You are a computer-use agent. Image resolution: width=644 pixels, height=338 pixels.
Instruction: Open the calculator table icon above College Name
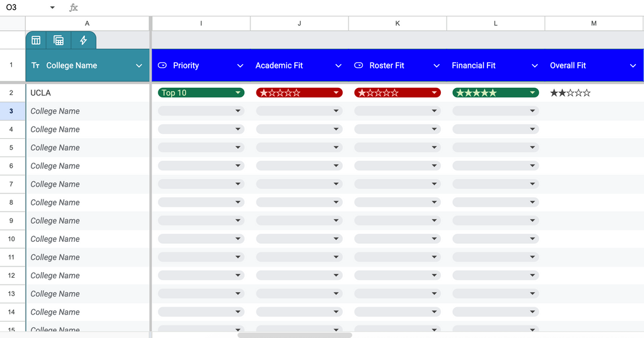pyautogui.click(x=58, y=40)
